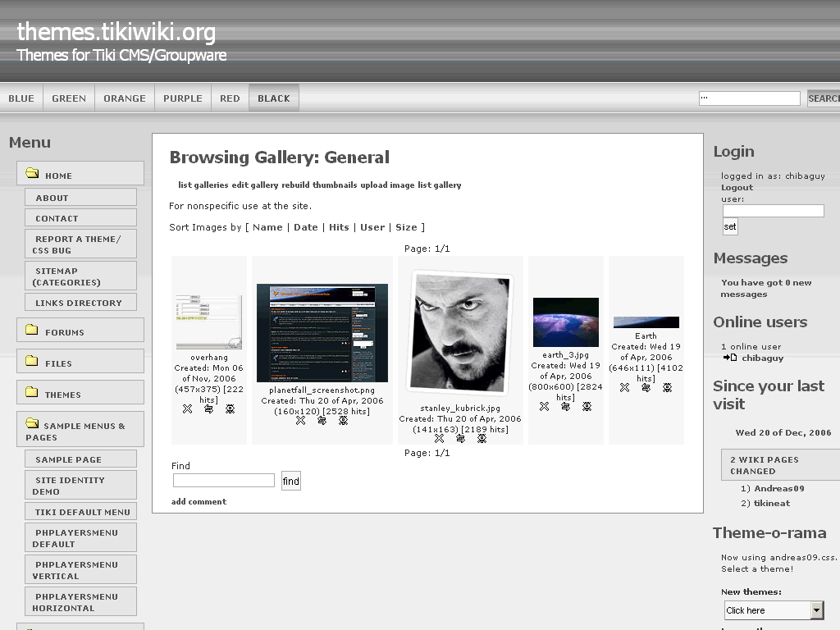Image resolution: width=840 pixels, height=630 pixels.
Task: Open the stanley_kubrick.jpg thumbnail
Action: 460,332
